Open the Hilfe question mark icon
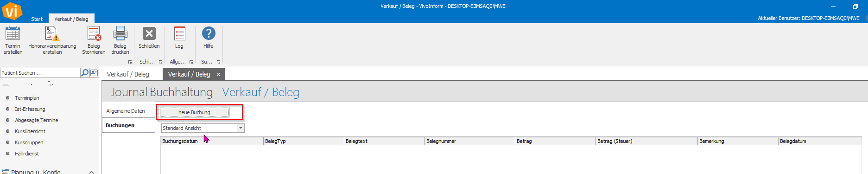The image size is (868, 174). (x=209, y=33)
